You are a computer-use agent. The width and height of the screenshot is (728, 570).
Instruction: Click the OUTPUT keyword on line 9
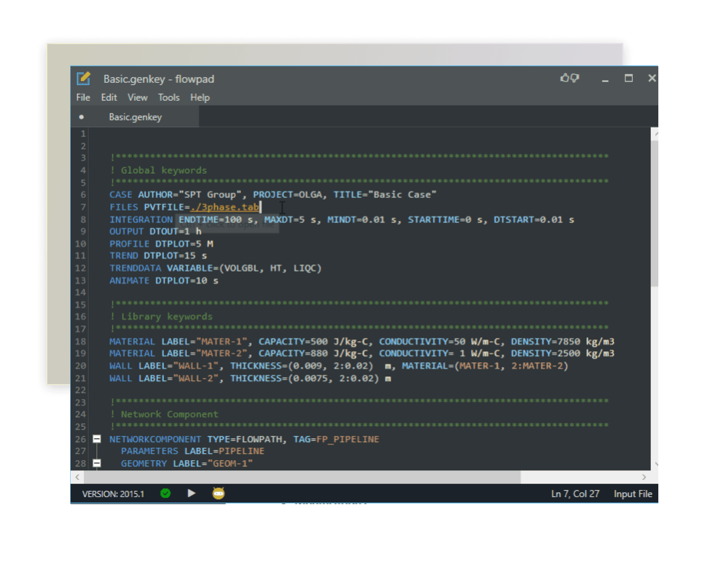coord(126,231)
